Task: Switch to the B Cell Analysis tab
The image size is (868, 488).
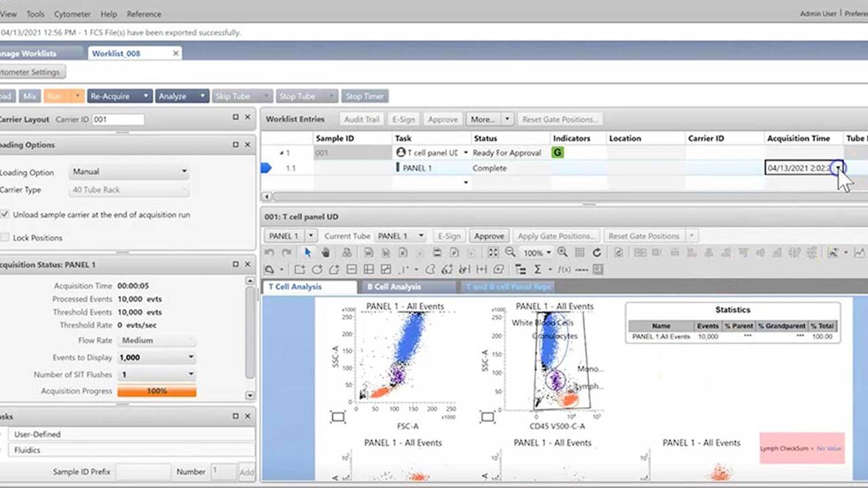Action: tap(394, 287)
